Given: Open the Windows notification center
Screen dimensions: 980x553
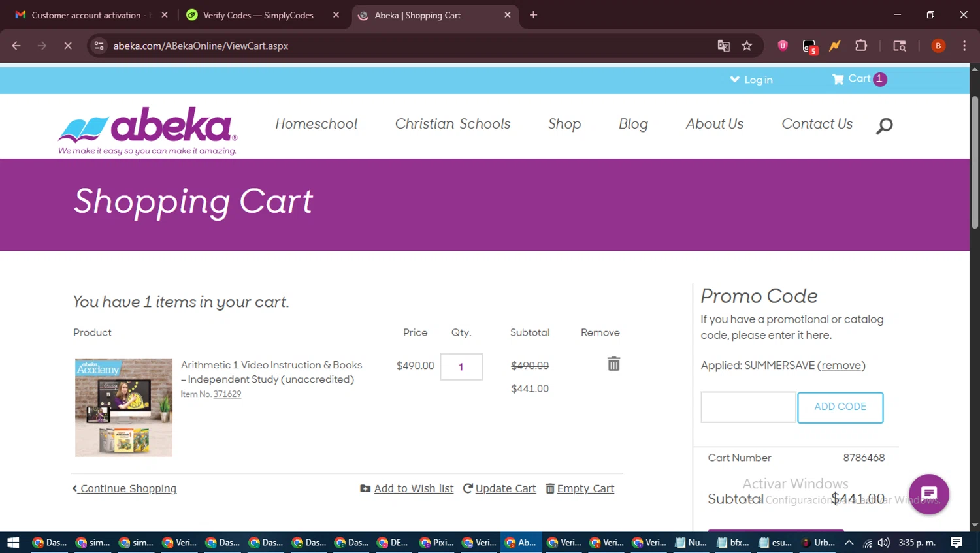Looking at the screenshot, I should [956, 543].
